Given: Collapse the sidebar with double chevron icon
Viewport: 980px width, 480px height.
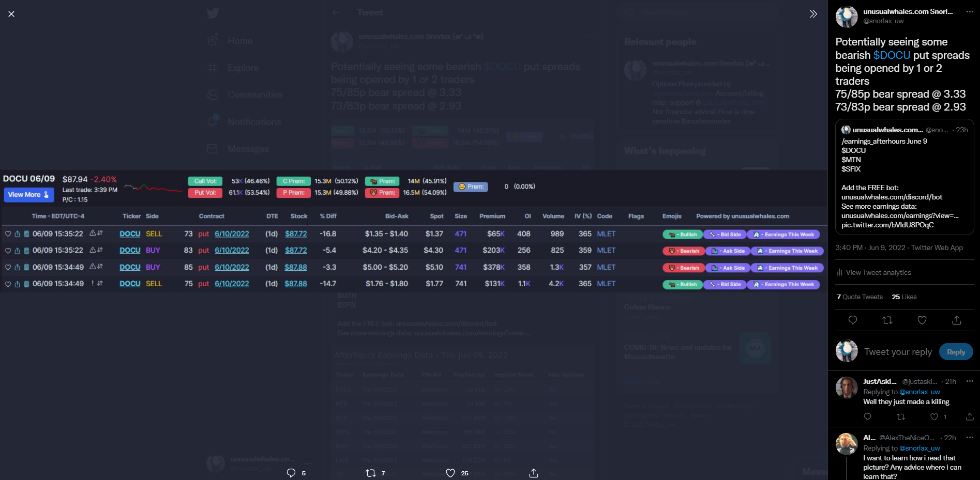Looking at the screenshot, I should [x=813, y=14].
